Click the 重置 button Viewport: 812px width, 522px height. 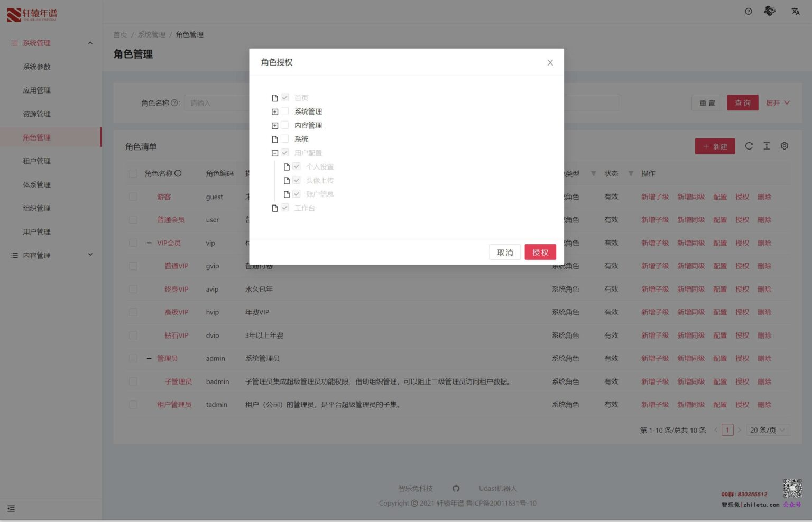[x=707, y=103]
